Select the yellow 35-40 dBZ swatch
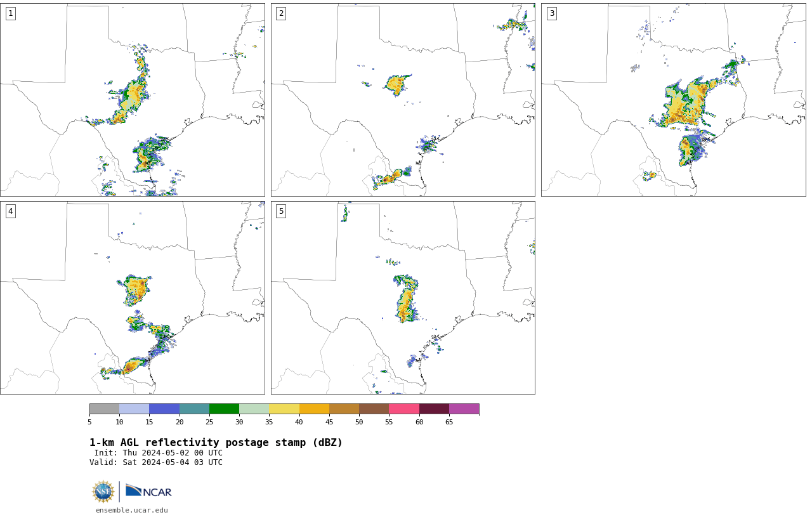The width and height of the screenshot is (812, 517). pyautogui.click(x=284, y=409)
